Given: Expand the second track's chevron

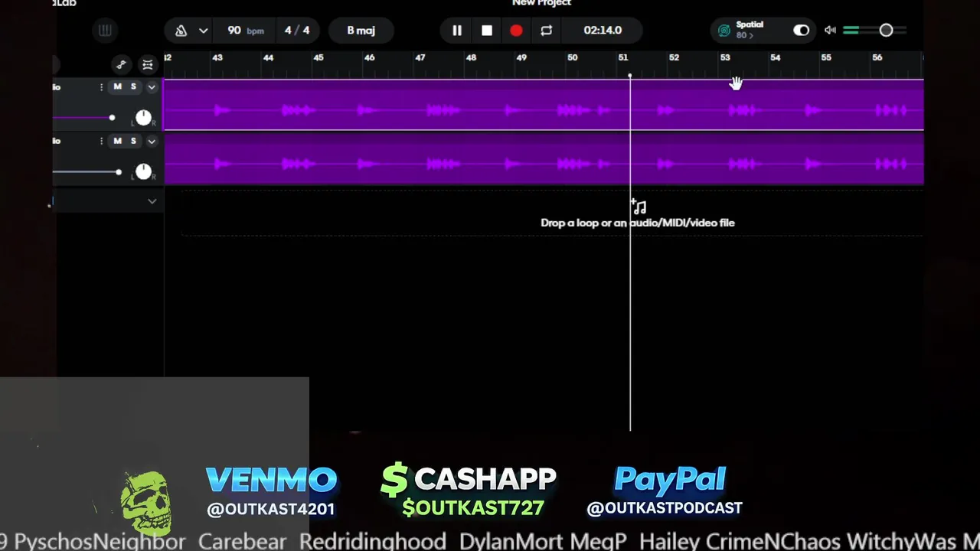Looking at the screenshot, I should 152,141.
